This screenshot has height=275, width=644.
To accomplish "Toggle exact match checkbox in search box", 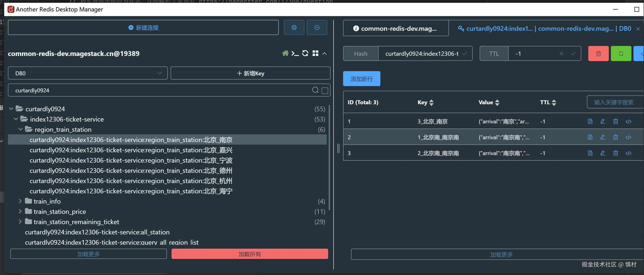I will coord(325,91).
